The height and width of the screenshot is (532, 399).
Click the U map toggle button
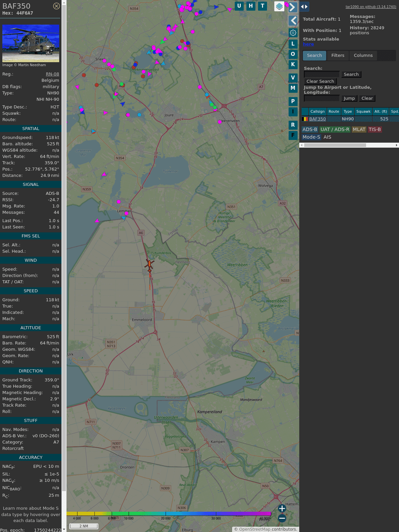239,6
